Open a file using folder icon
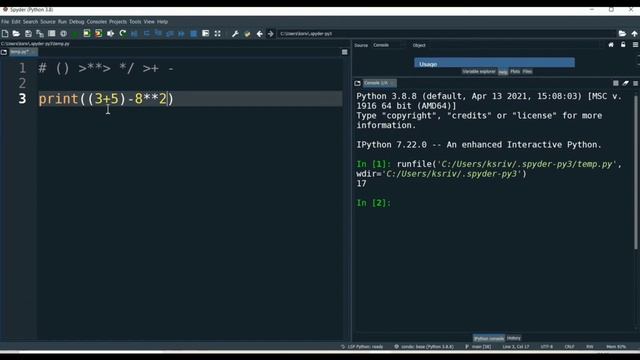 [x=16, y=34]
